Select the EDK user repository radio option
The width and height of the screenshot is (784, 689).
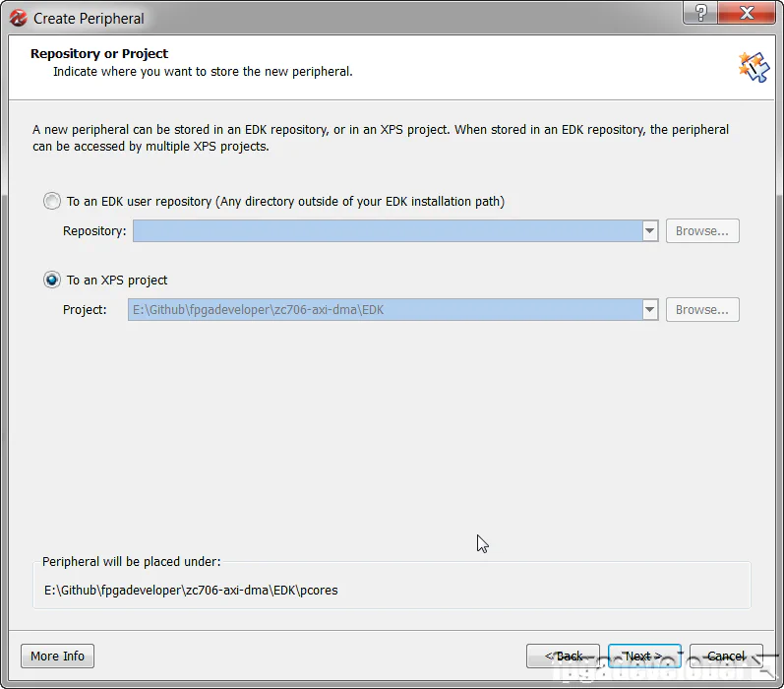click(52, 201)
